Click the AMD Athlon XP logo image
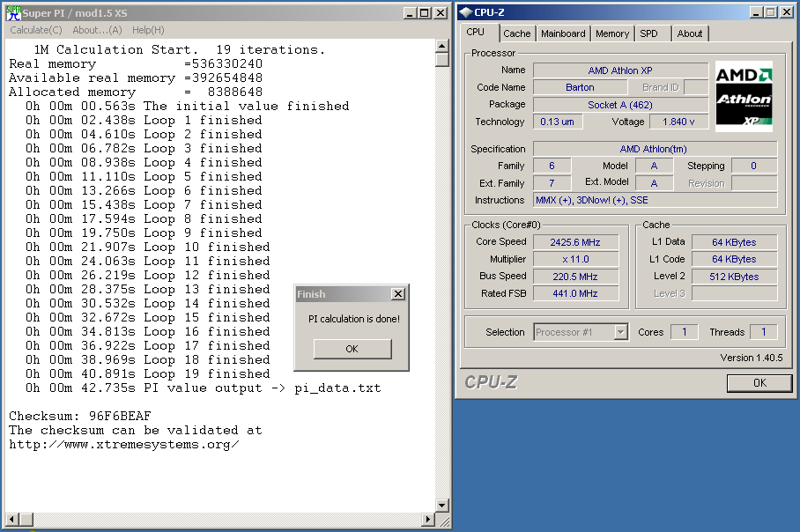Image resolution: width=800 pixels, height=532 pixels. 744,96
